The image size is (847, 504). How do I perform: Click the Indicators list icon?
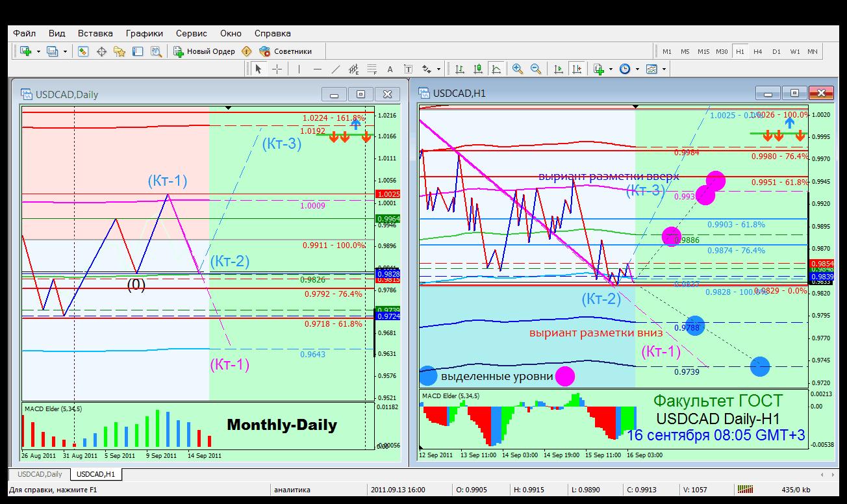click(598, 69)
